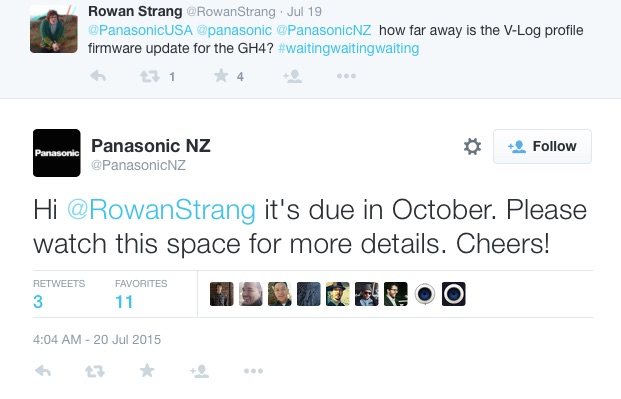This screenshot has width=621, height=399.
Task: Open more options on Rowan Strang's tweet
Action: [346, 76]
